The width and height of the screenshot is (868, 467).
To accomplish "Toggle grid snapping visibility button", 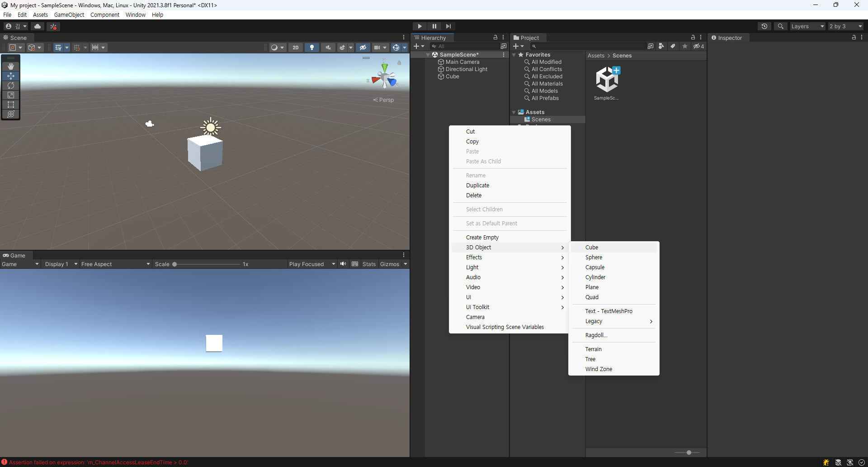I will (x=58, y=48).
